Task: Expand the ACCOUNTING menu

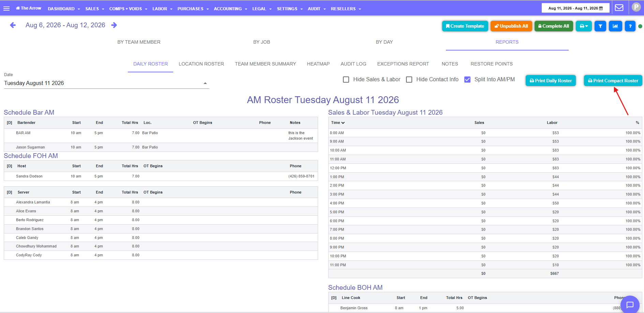Action: [230, 9]
